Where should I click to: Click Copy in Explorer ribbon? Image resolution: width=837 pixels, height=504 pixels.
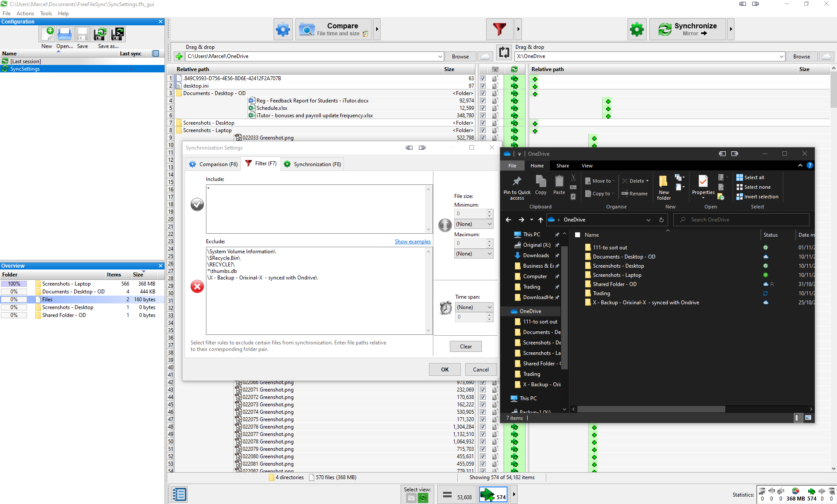click(541, 185)
